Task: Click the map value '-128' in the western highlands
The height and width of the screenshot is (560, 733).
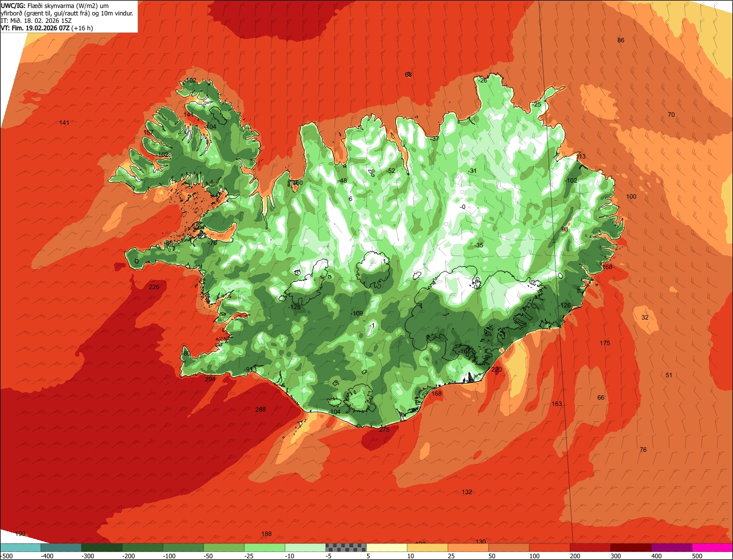Action: pyautogui.click(x=295, y=307)
